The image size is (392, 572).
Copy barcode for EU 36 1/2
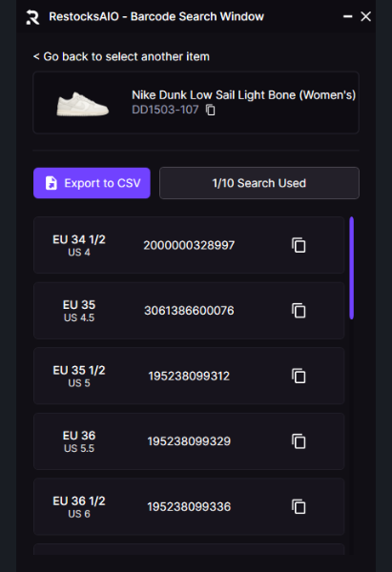pos(299,507)
